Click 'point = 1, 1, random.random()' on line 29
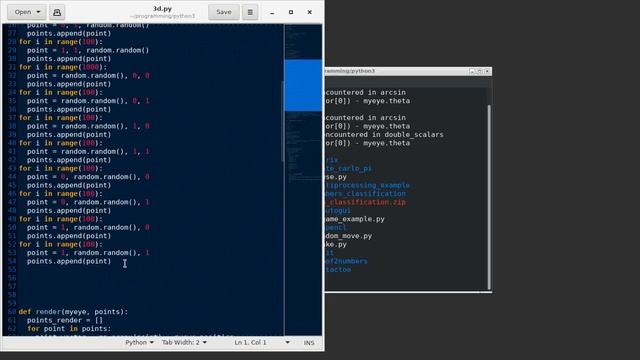 [88, 50]
